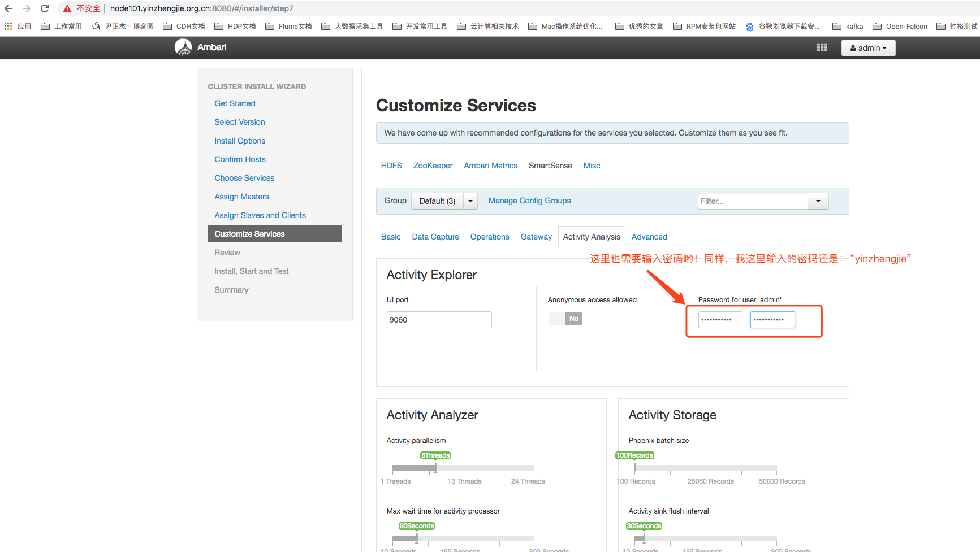This screenshot has width=980, height=552.
Task: Go to Select Version step
Action: coord(240,122)
